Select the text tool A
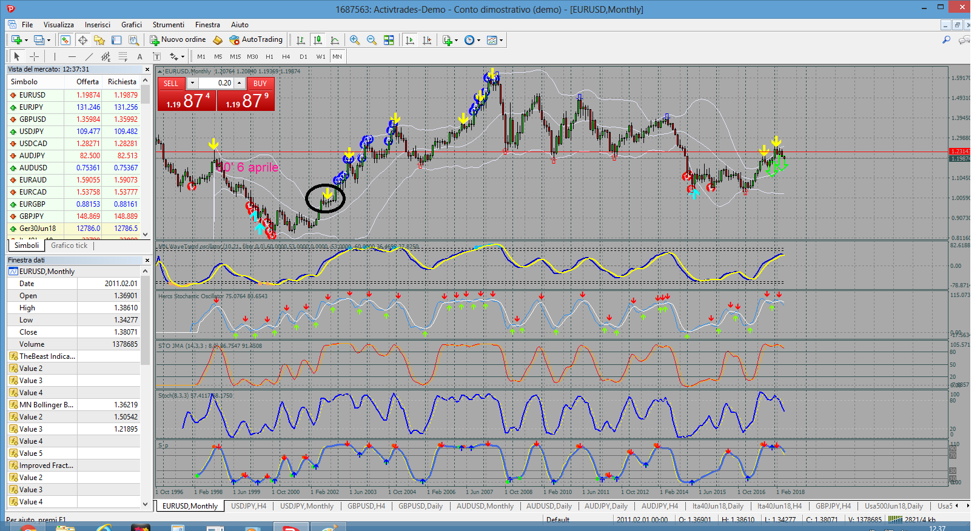The image size is (980, 531). [x=139, y=56]
